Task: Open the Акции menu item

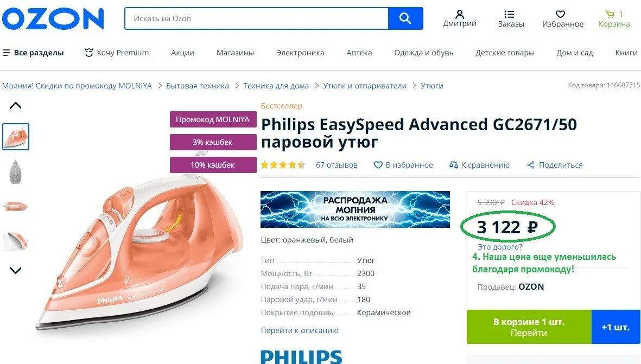Action: [x=182, y=53]
